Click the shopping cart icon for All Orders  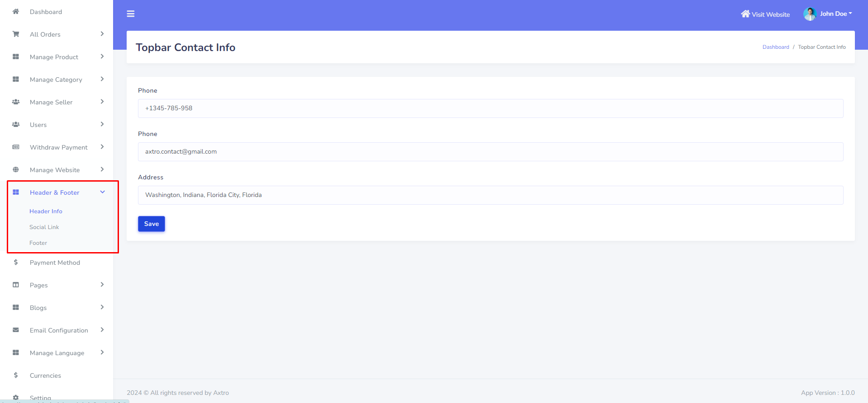pyautogui.click(x=16, y=34)
